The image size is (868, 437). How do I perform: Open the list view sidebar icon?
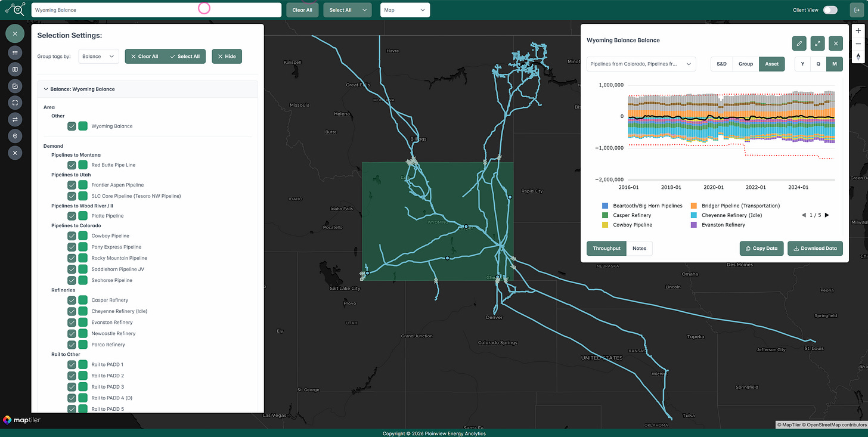(15, 52)
